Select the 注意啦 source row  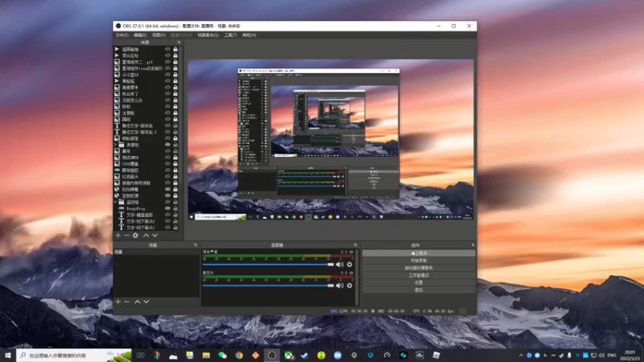pos(147,113)
